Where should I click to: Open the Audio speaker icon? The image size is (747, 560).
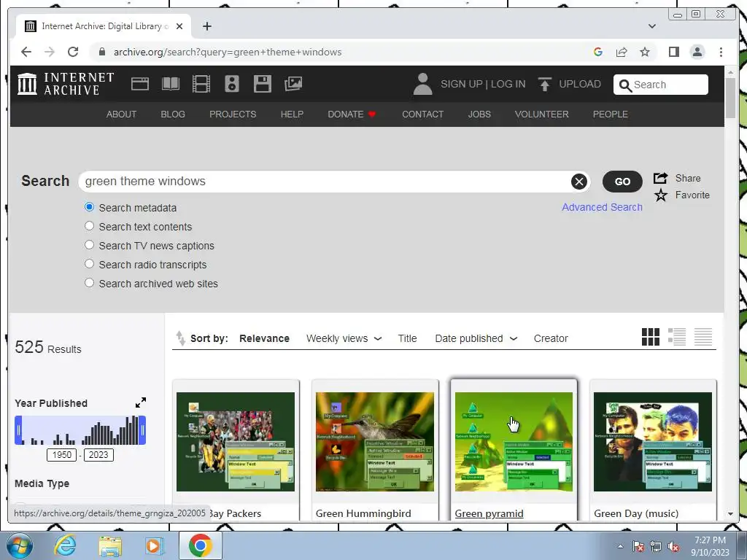coord(232,84)
